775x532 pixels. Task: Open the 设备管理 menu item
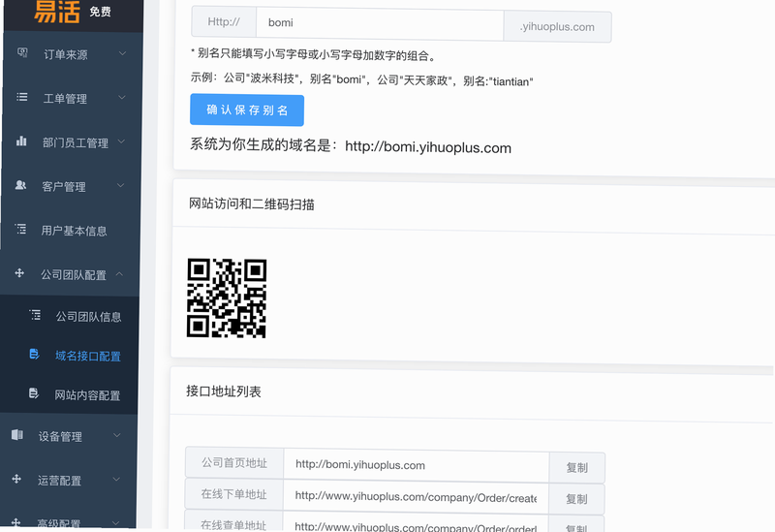point(68,436)
